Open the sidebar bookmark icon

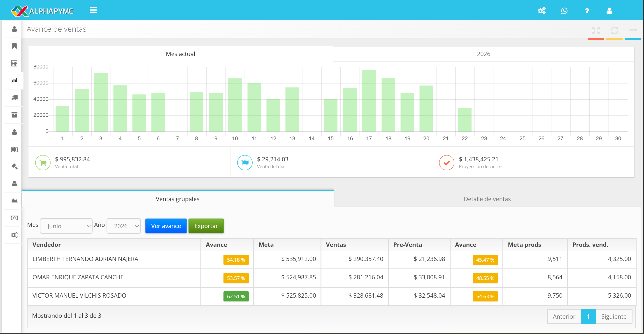[14, 46]
